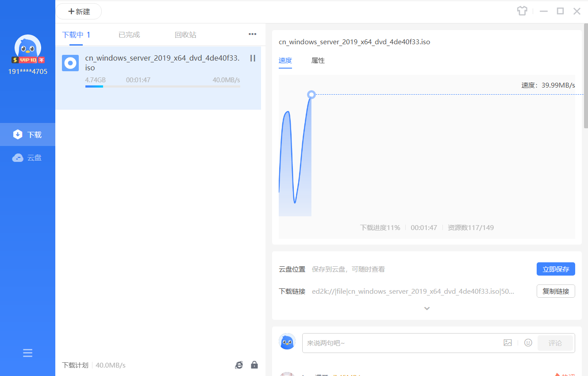The image size is (588, 376).
Task: Open the hamburger main menu icon
Action: (28, 353)
